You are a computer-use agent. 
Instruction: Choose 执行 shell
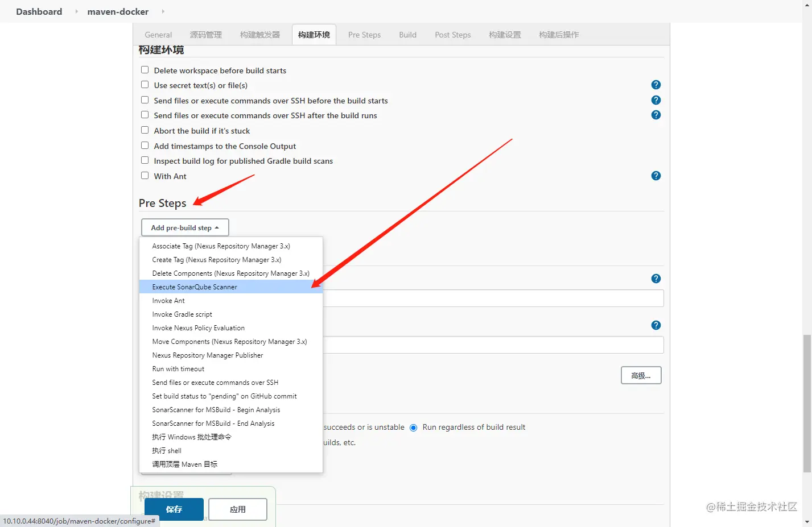pos(231,451)
